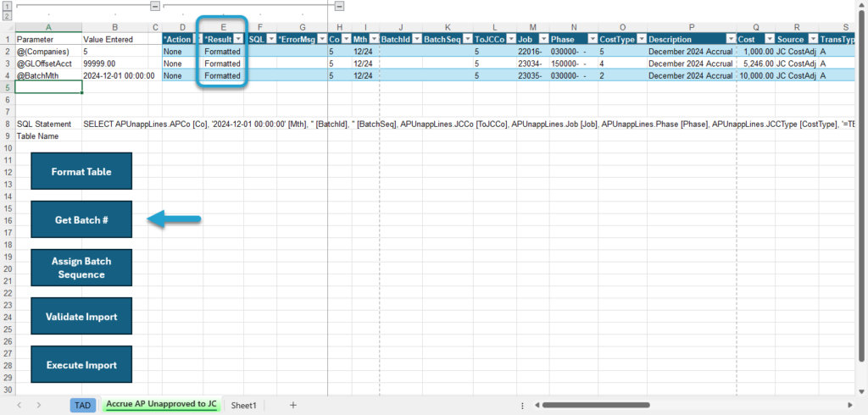This screenshot has height=415, width=868.
Task: Click Job cell 23035-
Action: pyautogui.click(x=532, y=76)
